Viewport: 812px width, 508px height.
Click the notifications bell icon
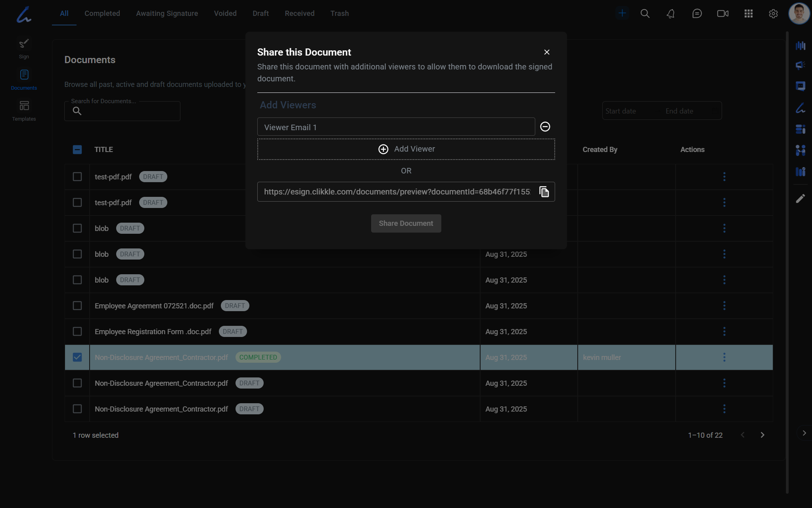(x=670, y=13)
